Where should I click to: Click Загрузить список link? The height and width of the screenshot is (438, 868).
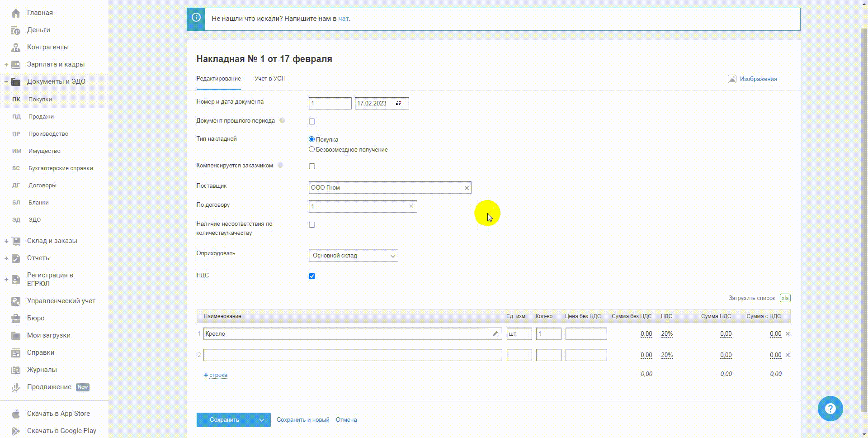coord(752,298)
